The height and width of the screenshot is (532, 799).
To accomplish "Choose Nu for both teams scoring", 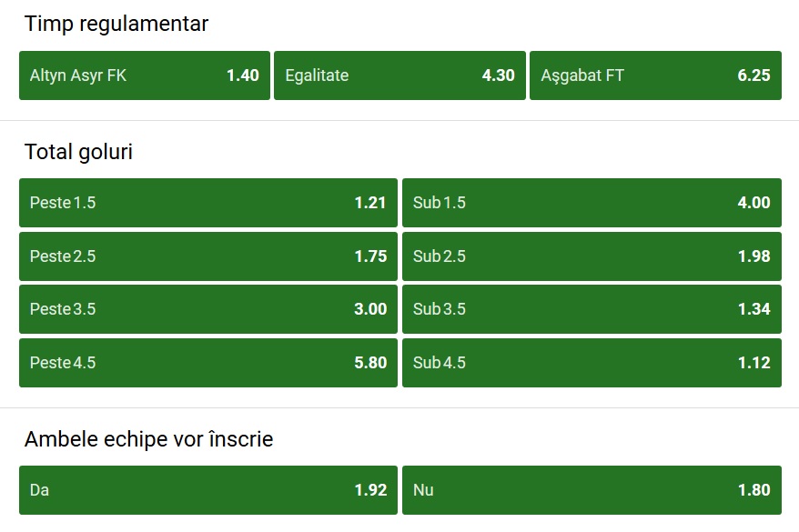I will pos(591,490).
